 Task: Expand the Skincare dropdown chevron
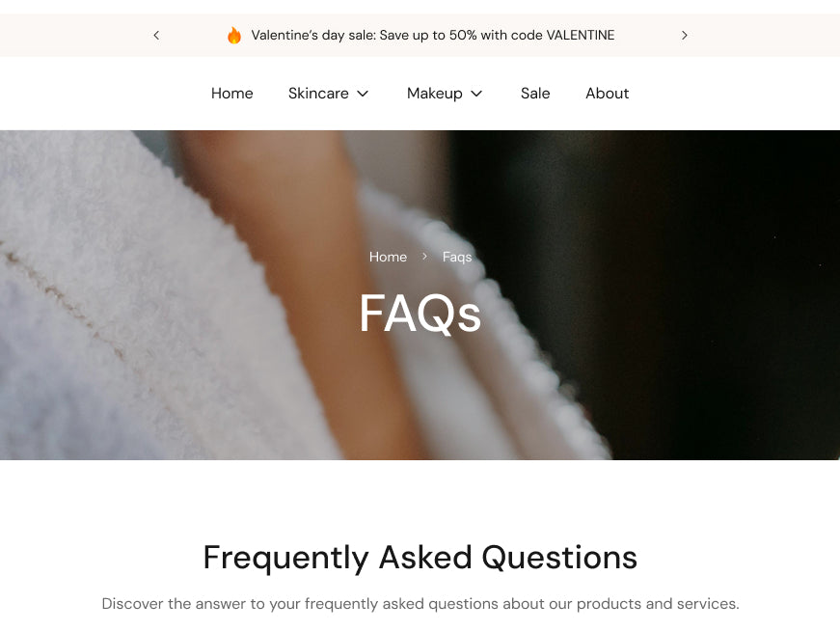(x=363, y=94)
